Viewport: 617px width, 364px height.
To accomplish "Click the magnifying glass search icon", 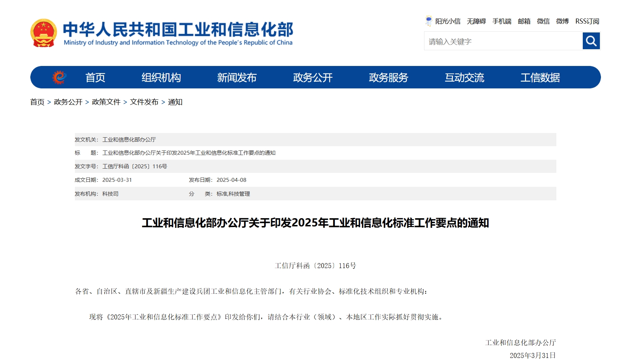I will point(591,41).
